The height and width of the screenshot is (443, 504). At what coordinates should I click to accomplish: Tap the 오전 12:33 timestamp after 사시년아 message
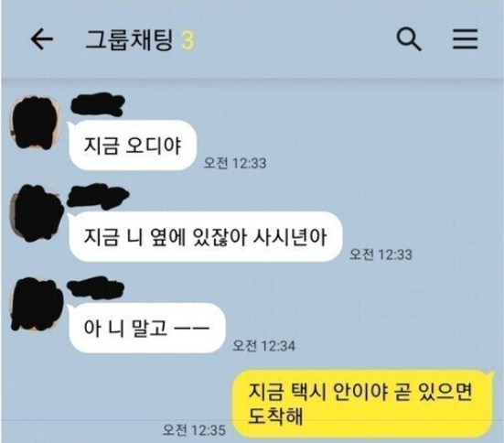click(x=381, y=254)
